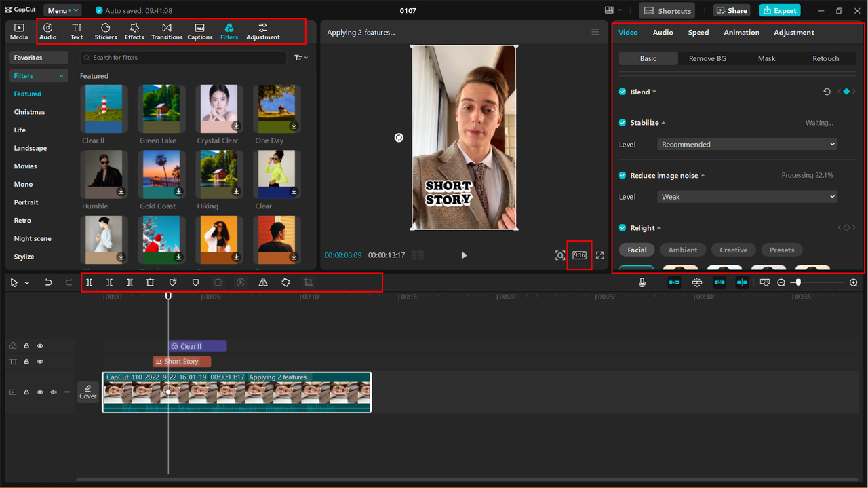Uncheck the Blend checkbox

(623, 92)
